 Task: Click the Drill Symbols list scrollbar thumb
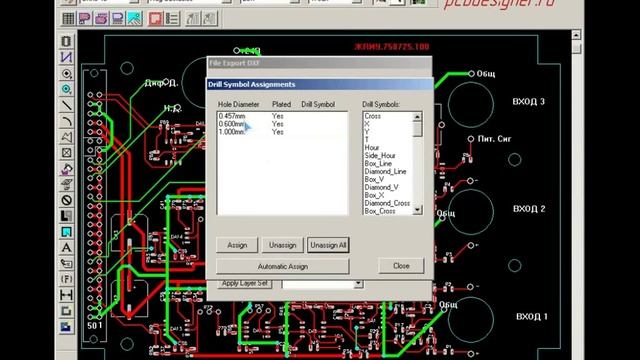417,129
